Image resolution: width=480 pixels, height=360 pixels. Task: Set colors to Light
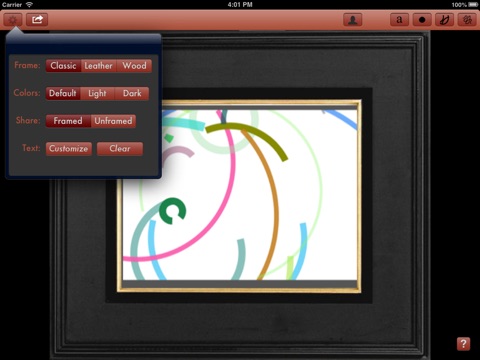97,93
